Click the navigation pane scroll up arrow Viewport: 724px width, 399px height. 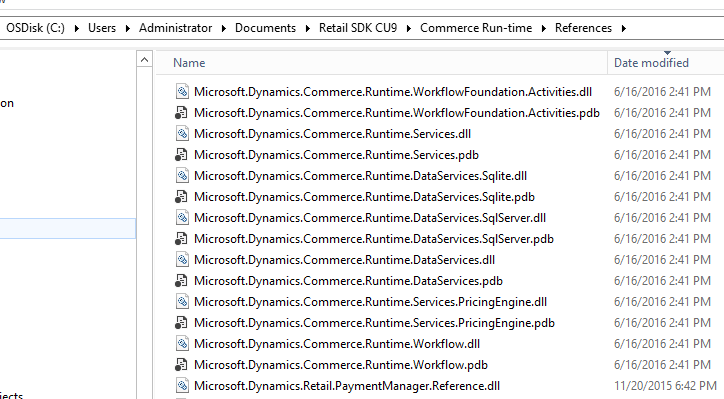tap(145, 60)
